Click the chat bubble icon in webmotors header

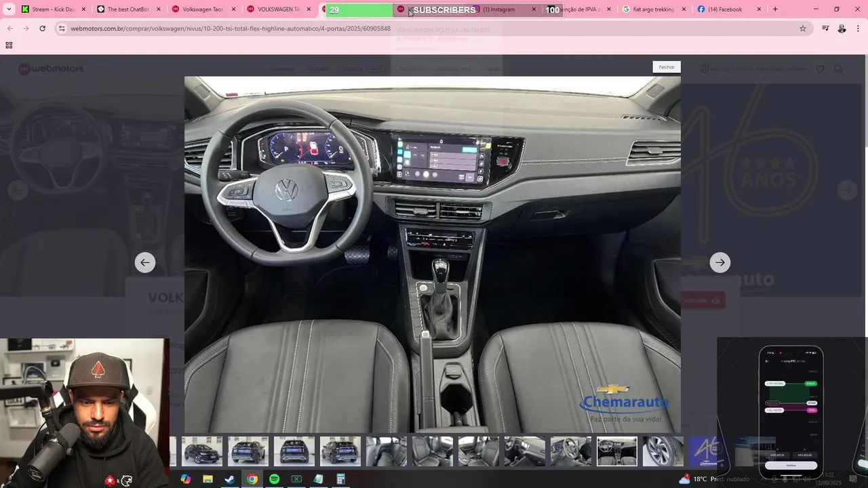pyautogui.click(x=838, y=68)
